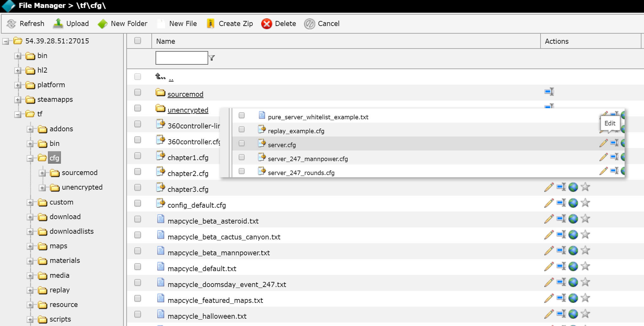Viewport: 644px width, 326px height.
Task: Collapse the root 54.39.28.51:27015 tree node
Action: (x=5, y=41)
